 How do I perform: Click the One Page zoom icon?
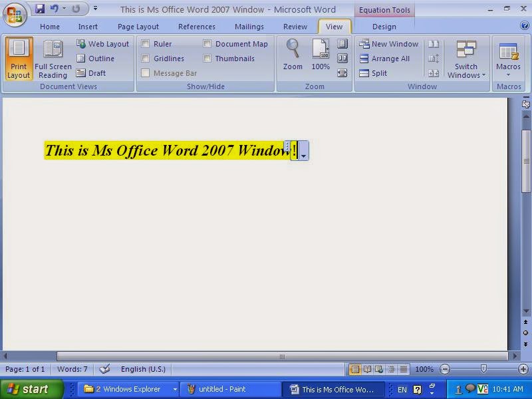click(342, 44)
